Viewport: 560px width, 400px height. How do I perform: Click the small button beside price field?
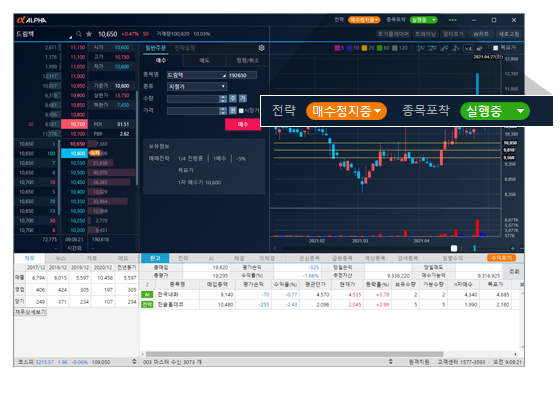[232, 110]
